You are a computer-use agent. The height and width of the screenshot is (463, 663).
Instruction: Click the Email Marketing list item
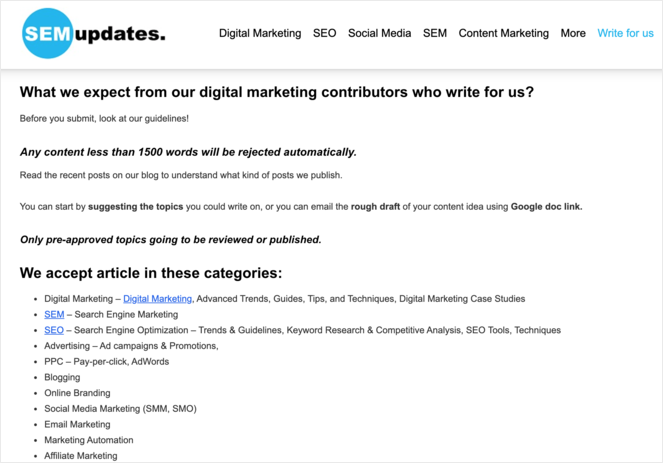[77, 424]
